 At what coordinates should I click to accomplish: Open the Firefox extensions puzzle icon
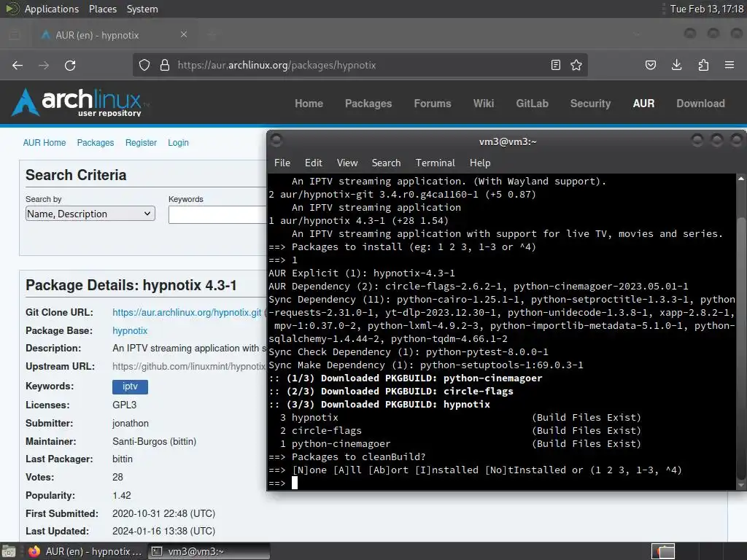[703, 65]
